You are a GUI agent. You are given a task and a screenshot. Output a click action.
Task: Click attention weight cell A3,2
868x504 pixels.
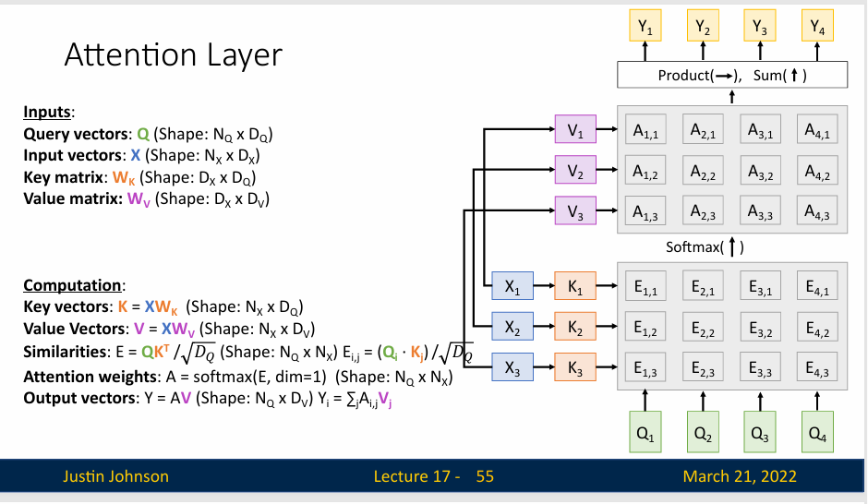[x=761, y=170]
